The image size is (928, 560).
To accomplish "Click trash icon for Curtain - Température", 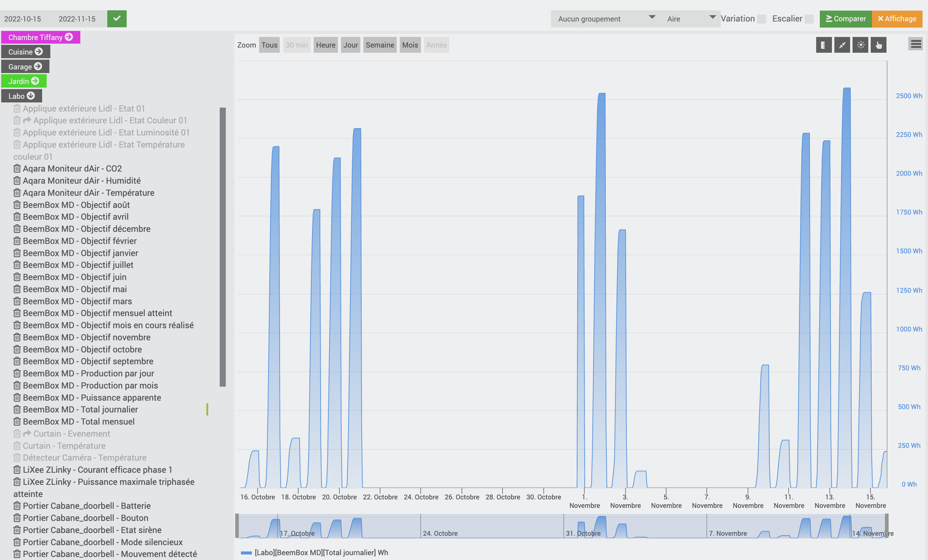I will pos(17,445).
